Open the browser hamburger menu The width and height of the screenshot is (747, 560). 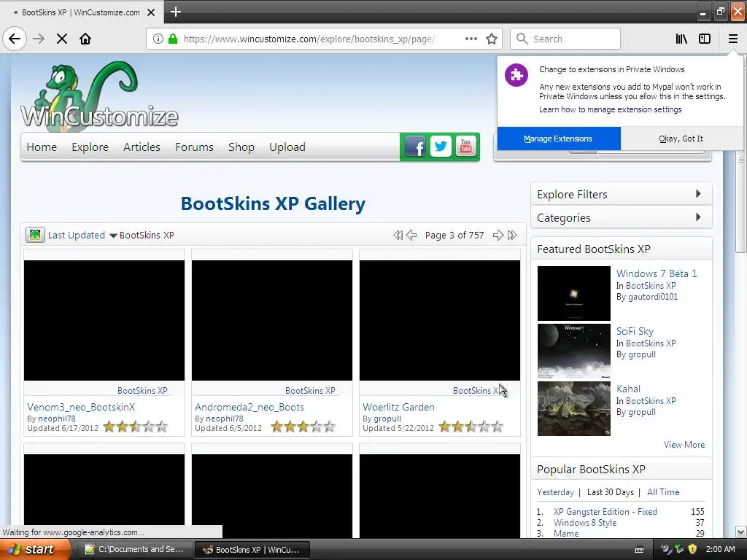[732, 39]
